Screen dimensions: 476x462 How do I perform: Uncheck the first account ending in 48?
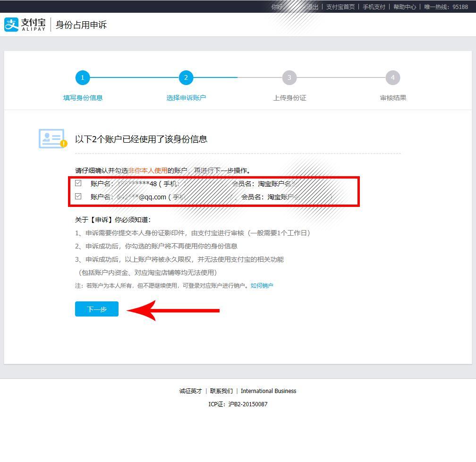pos(78,183)
